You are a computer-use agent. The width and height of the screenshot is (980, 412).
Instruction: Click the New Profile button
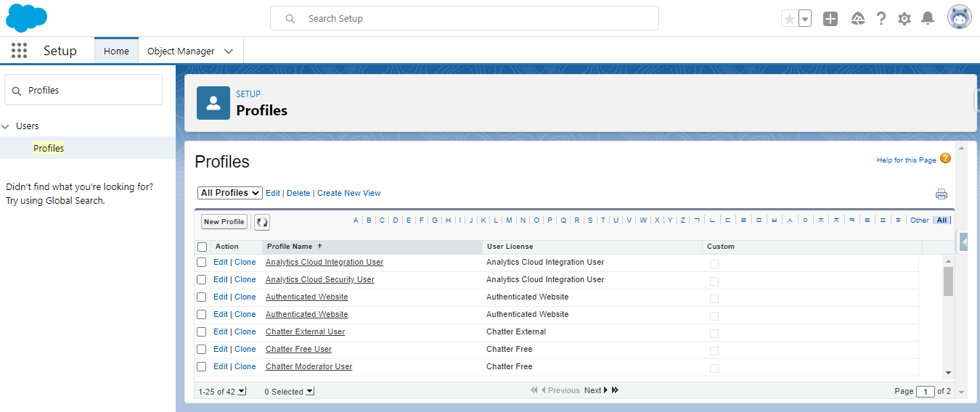point(224,222)
